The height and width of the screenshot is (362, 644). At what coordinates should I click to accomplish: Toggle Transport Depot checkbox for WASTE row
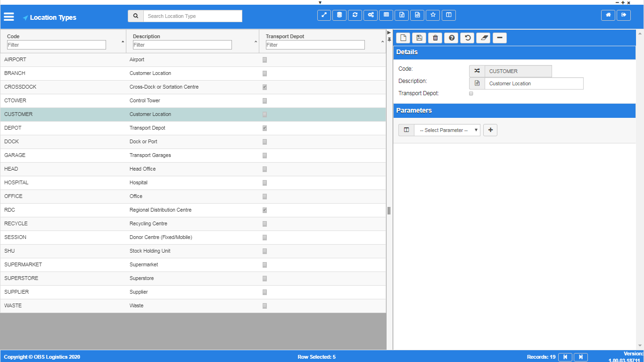click(x=264, y=306)
